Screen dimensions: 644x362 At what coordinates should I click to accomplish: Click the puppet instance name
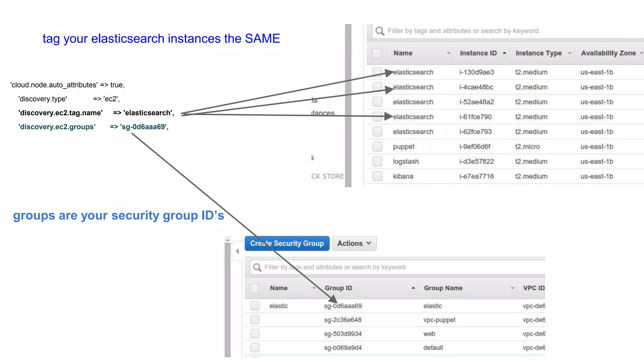pyautogui.click(x=404, y=147)
